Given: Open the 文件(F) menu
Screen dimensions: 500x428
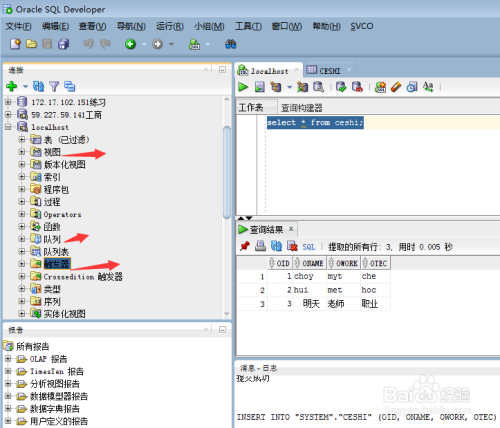Looking at the screenshot, I should [18, 26].
